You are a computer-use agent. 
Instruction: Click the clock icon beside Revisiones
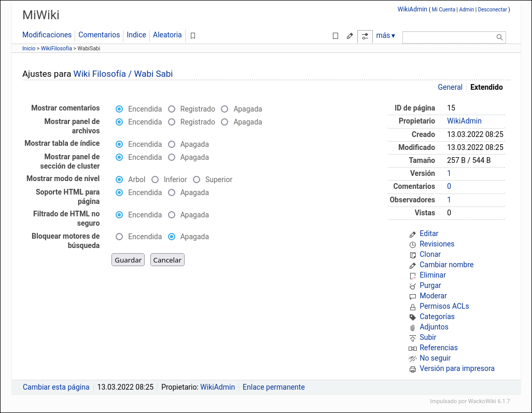413,244
